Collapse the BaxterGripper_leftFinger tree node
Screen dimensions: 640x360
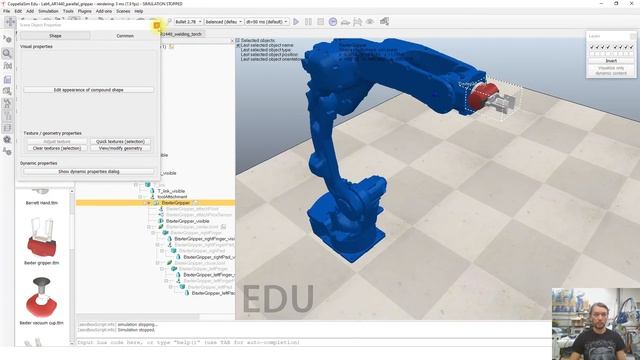[162, 269]
